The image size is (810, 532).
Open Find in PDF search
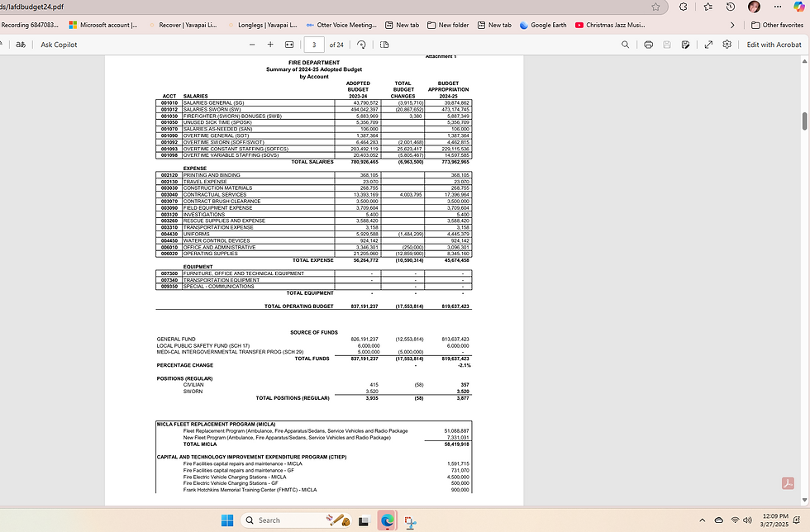click(625, 45)
